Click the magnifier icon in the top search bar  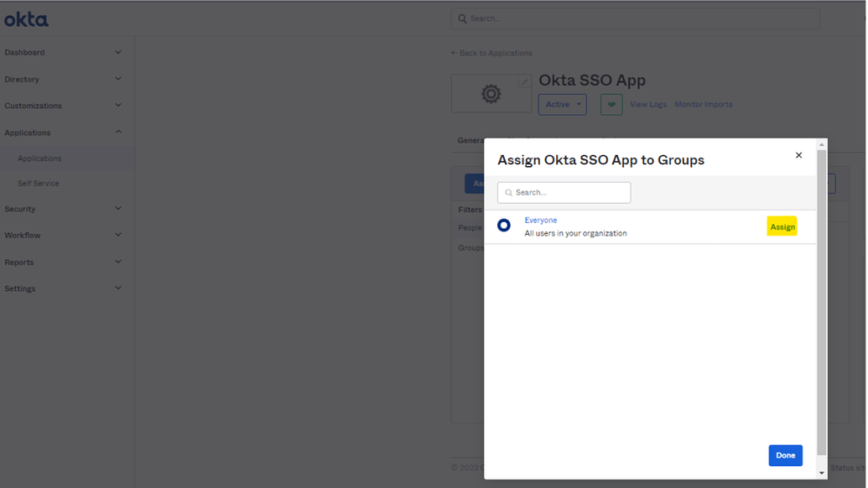(x=461, y=18)
